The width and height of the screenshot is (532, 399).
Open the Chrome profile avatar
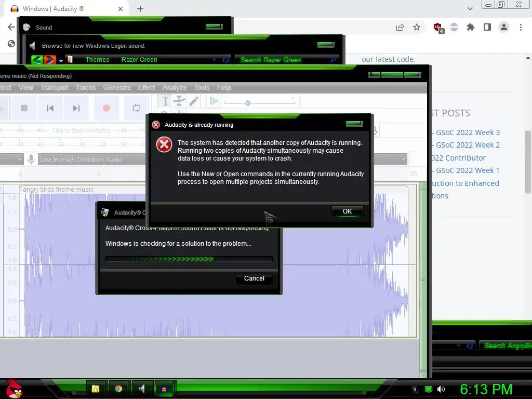(x=504, y=27)
